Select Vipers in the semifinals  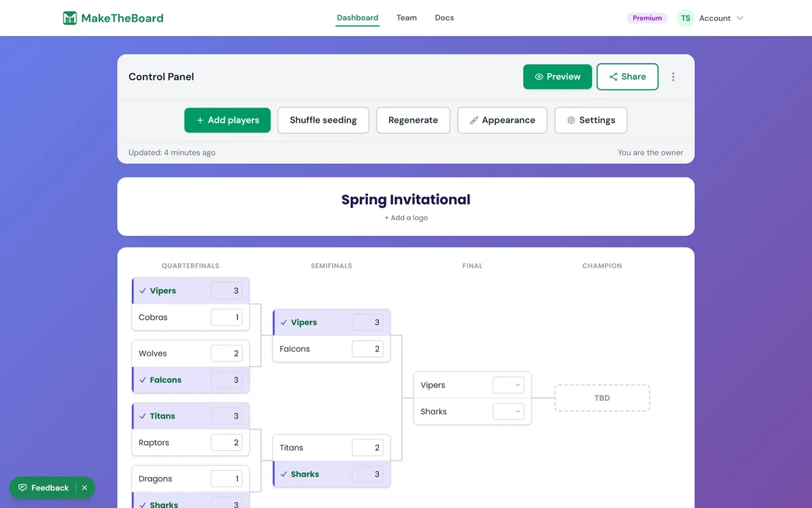pyautogui.click(x=332, y=322)
